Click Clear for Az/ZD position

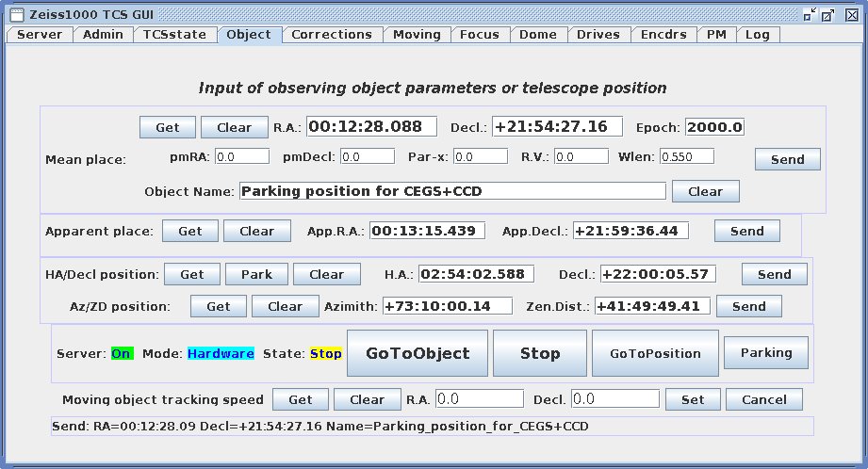point(285,306)
